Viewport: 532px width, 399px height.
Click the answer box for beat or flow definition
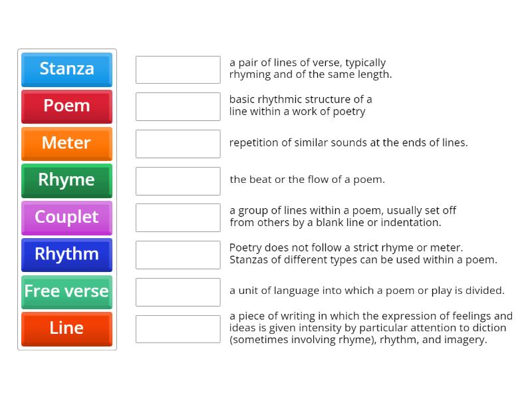(x=178, y=179)
